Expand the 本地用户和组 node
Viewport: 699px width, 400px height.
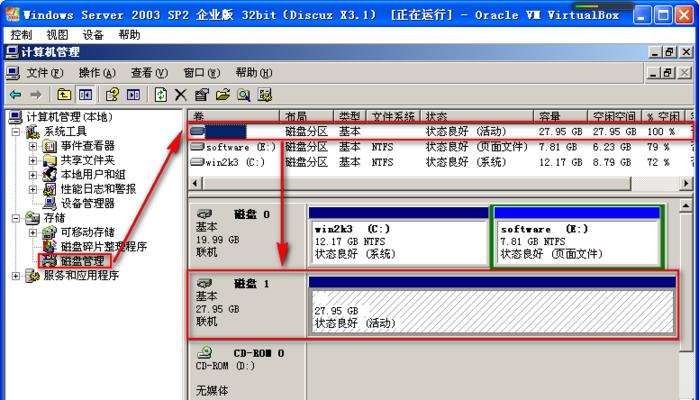(x=33, y=175)
